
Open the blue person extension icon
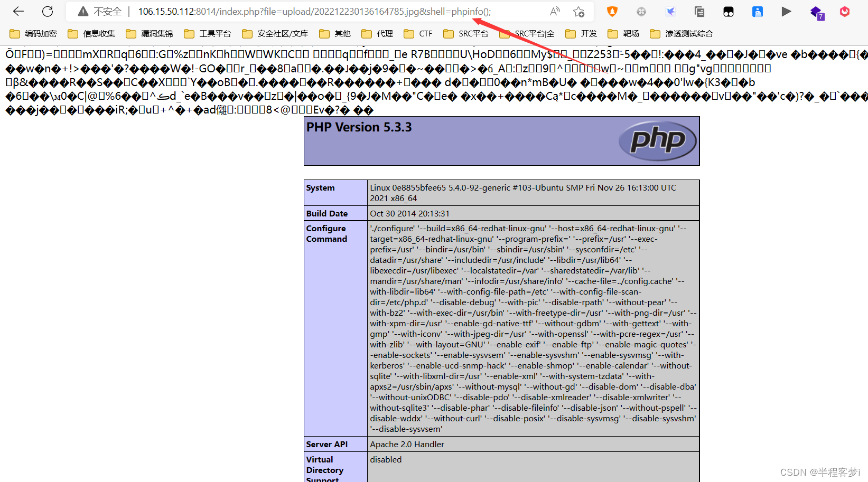(758, 12)
